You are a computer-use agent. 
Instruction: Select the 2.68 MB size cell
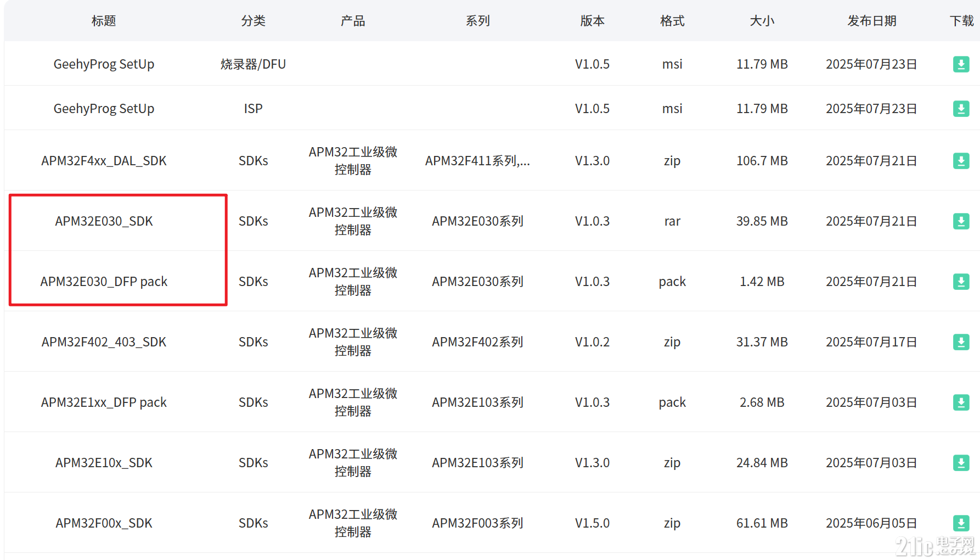tap(762, 402)
